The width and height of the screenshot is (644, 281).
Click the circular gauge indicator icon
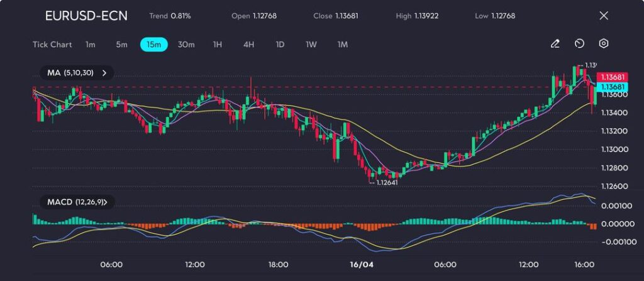coord(579,44)
